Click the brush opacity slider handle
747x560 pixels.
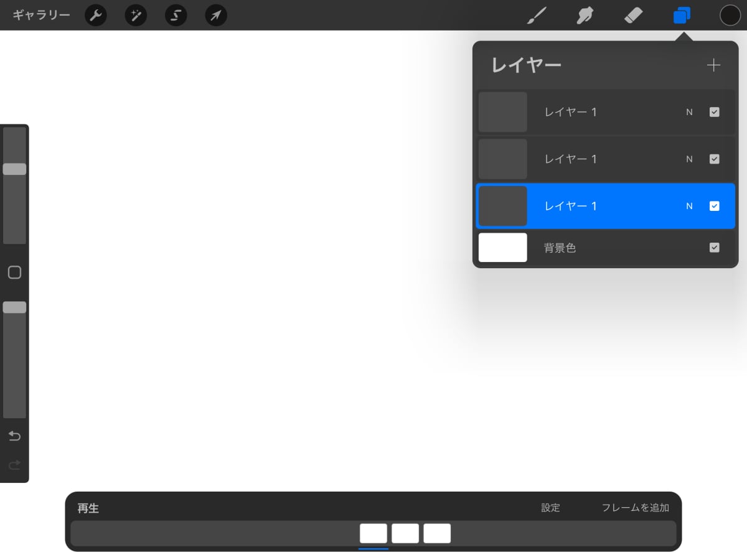pos(14,307)
